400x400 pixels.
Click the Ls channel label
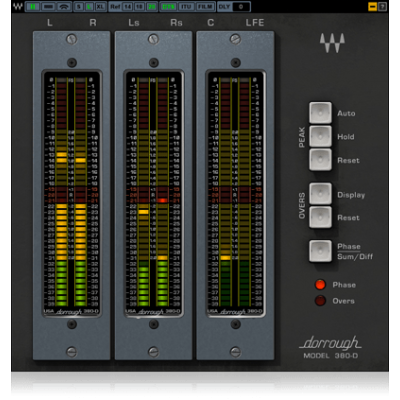[x=134, y=23]
